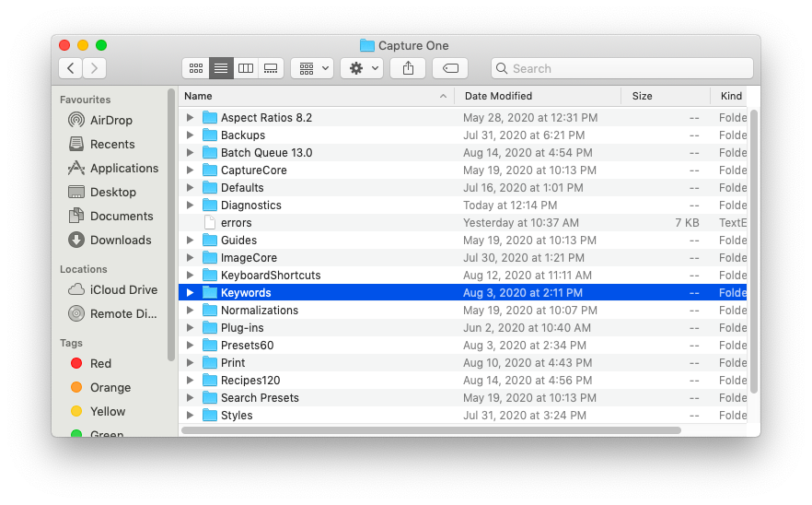Image resolution: width=812 pixels, height=505 pixels.
Task: Expand the Presets60 folder
Action: pyautogui.click(x=190, y=346)
